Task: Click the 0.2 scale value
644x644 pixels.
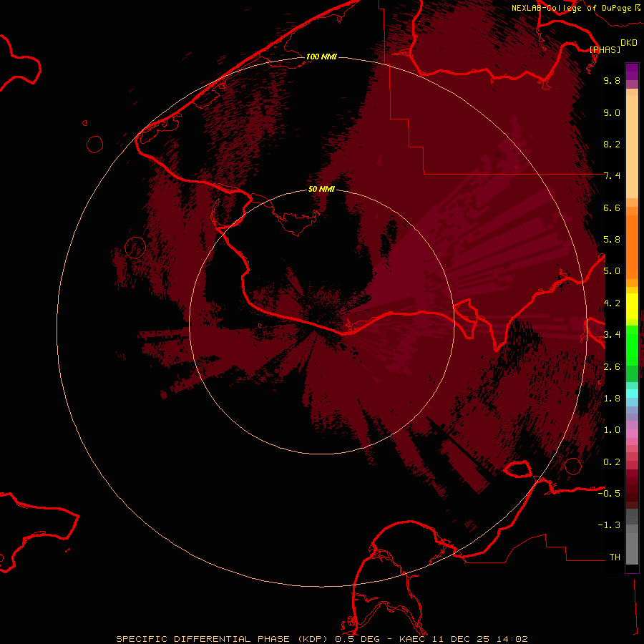Action: tap(612, 462)
